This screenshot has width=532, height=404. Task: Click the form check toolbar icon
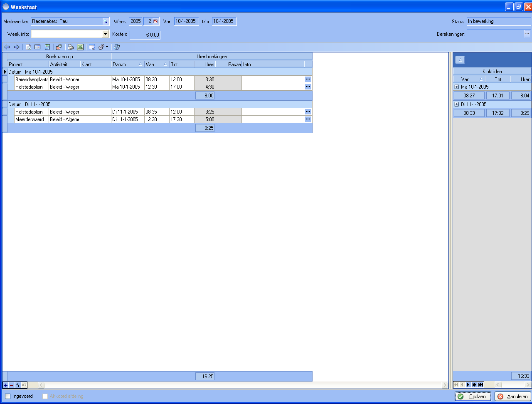click(92, 47)
